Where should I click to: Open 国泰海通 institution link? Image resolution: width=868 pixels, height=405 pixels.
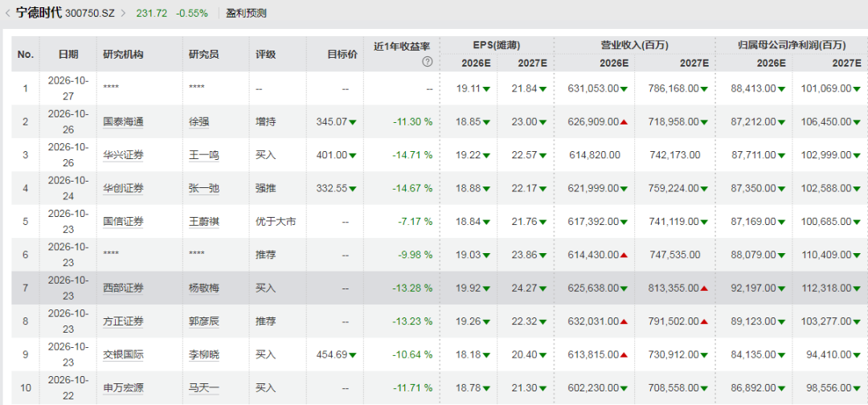(123, 121)
